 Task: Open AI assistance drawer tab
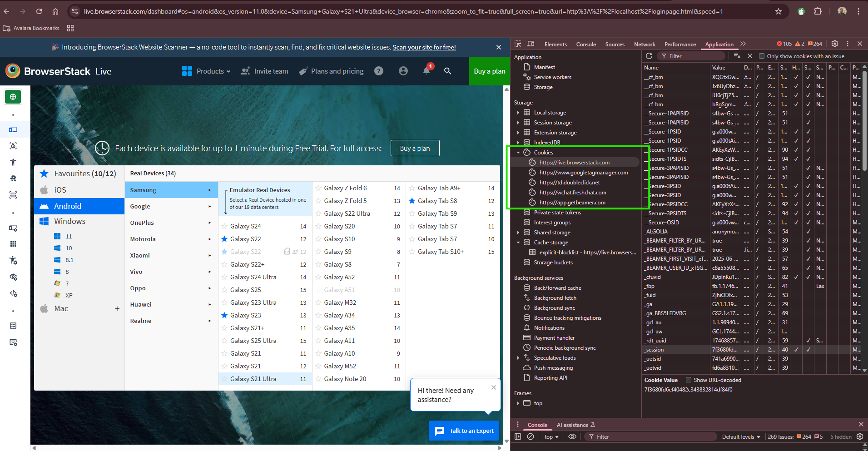click(575, 425)
